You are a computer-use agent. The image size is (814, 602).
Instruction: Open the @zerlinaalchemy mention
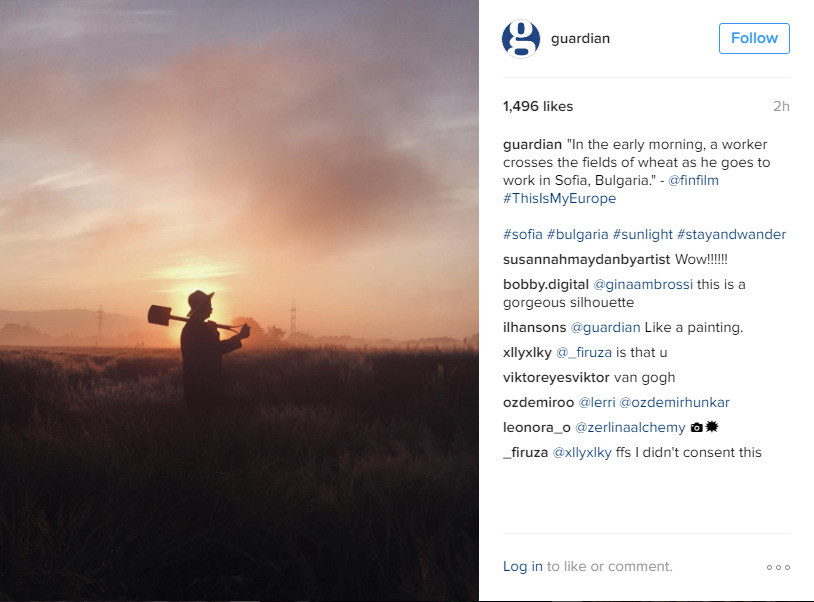pos(630,427)
